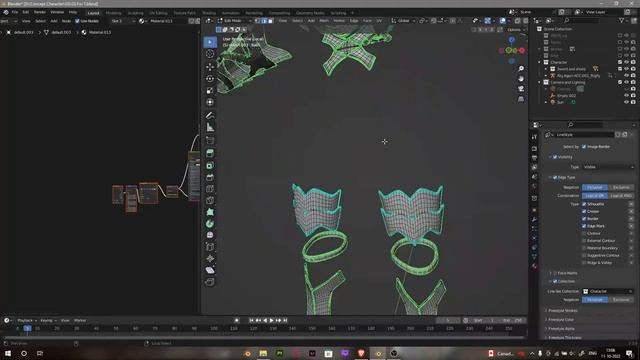Toggle the Visibility panel checkbox
Image resolution: width=640 pixels, height=360 pixels.
555,157
